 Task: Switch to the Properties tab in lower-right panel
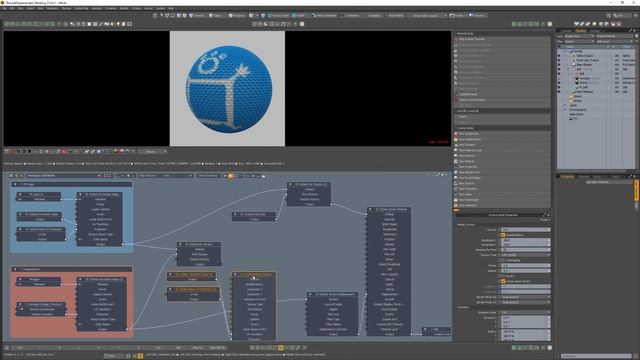(x=567, y=176)
